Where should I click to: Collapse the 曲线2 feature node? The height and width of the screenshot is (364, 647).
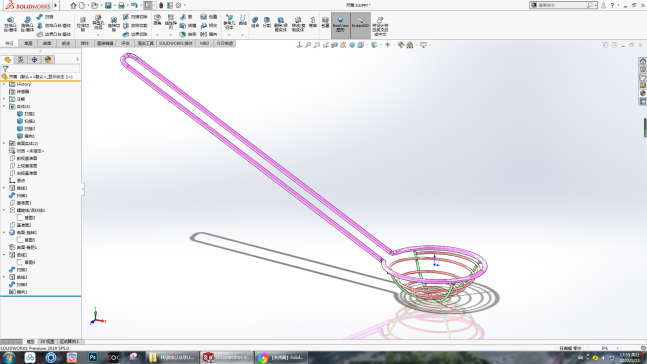coord(4,255)
